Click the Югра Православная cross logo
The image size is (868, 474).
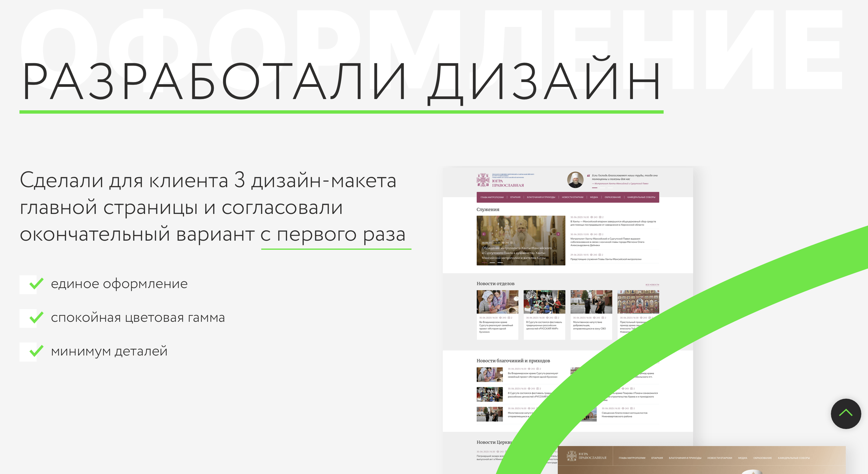tap(483, 180)
